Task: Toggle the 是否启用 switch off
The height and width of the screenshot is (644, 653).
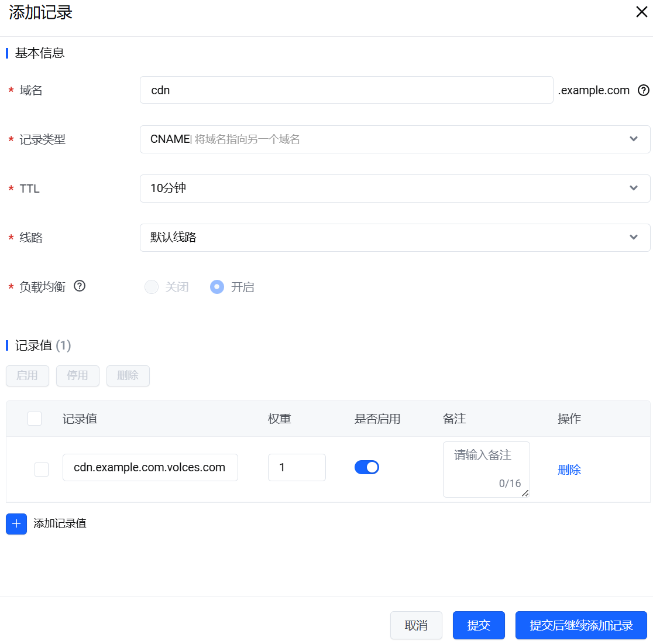Action: coord(366,467)
